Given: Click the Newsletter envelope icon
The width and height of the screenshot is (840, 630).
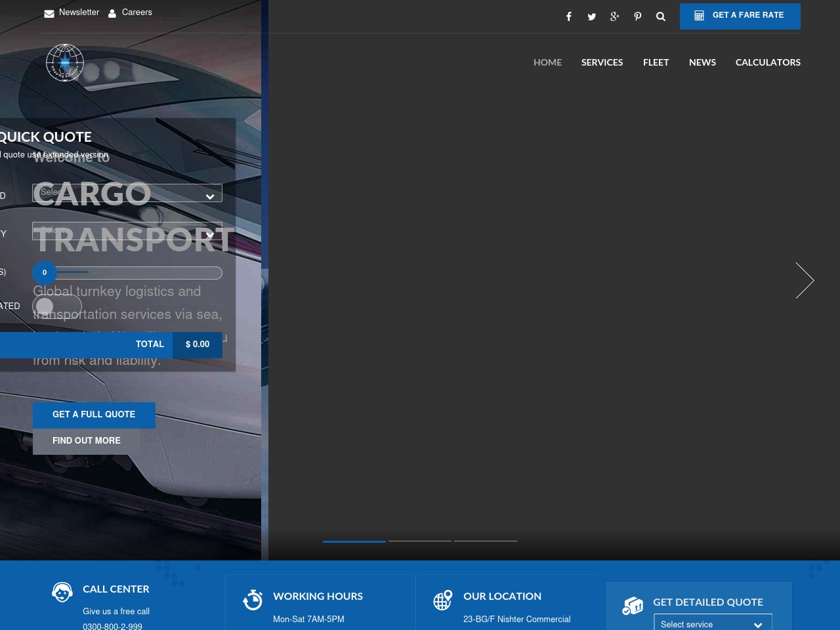Looking at the screenshot, I should (49, 13).
